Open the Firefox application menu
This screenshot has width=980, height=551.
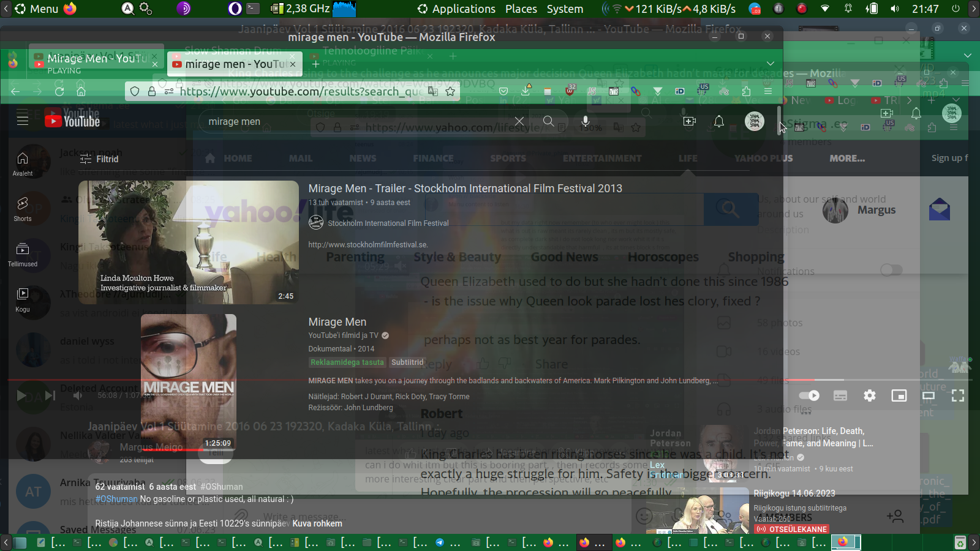[x=767, y=91]
